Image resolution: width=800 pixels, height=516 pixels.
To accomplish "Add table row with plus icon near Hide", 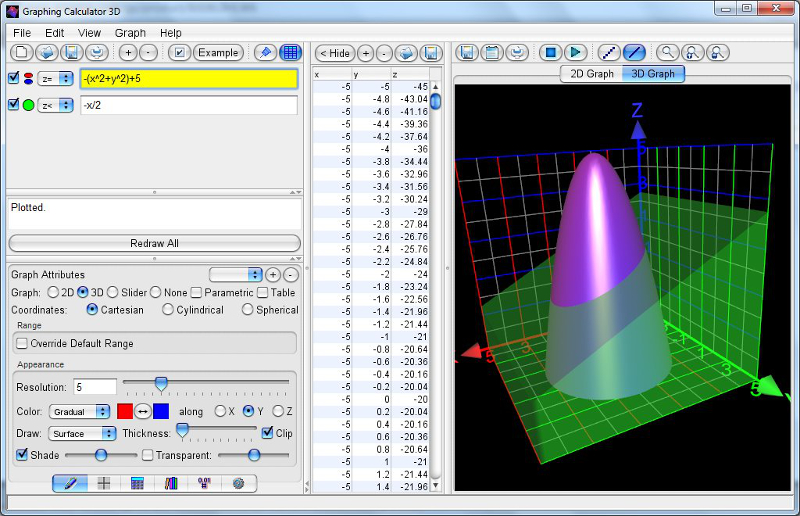I will coord(365,53).
